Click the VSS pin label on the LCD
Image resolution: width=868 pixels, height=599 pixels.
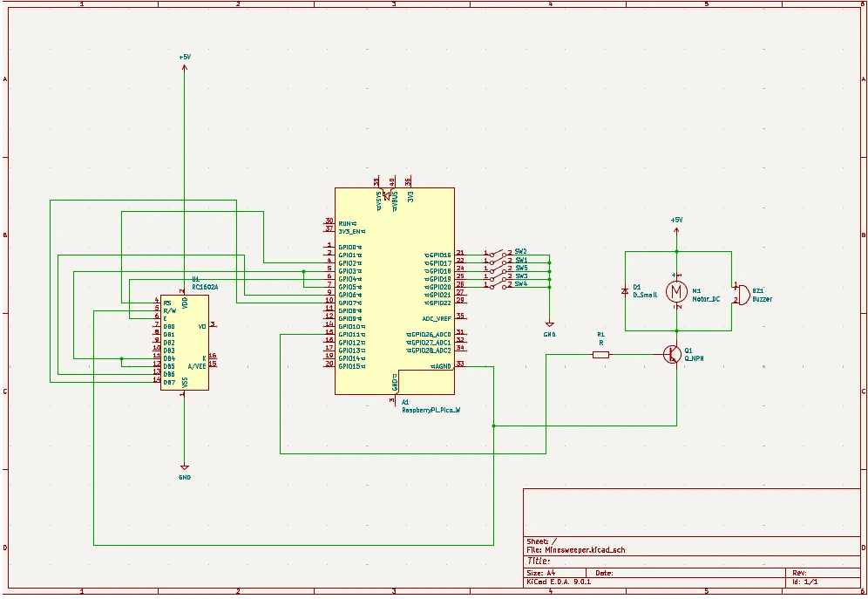click(185, 382)
